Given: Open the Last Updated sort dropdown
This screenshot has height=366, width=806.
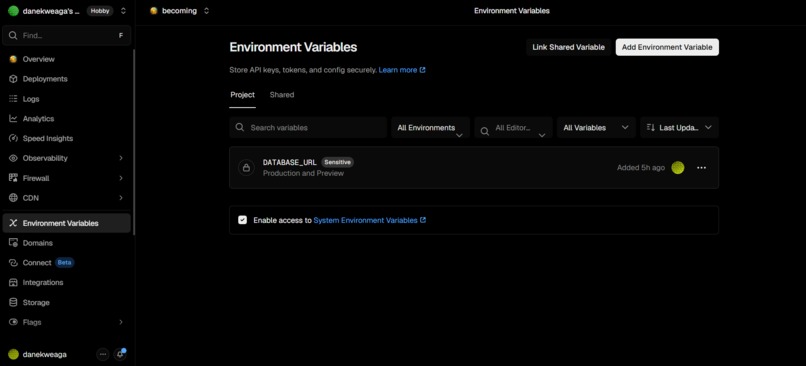Looking at the screenshot, I should coord(679,127).
